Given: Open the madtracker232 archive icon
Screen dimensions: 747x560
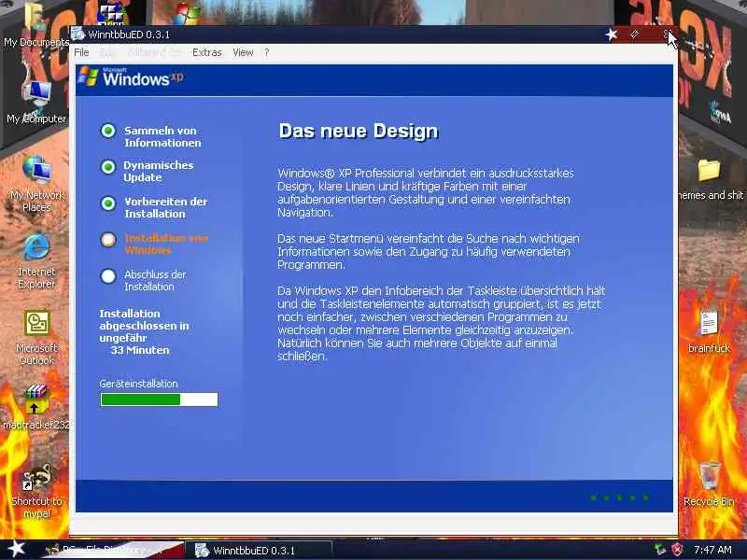Looking at the screenshot, I should click(x=36, y=406).
